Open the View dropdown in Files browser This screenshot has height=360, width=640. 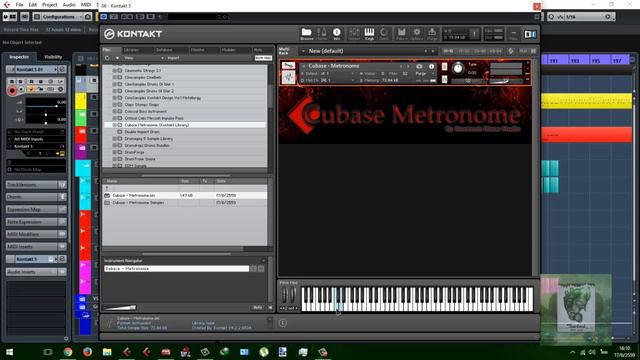pyautogui.click(x=144, y=58)
